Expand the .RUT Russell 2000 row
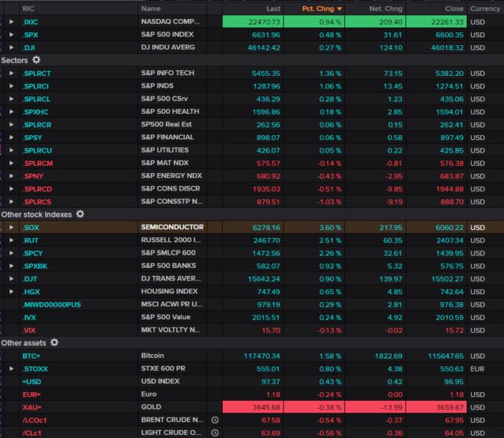This screenshot has width=504, height=438. [11, 240]
